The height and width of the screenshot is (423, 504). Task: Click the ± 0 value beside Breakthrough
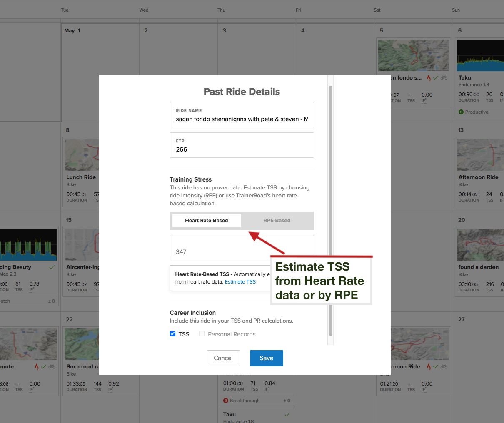(x=287, y=401)
